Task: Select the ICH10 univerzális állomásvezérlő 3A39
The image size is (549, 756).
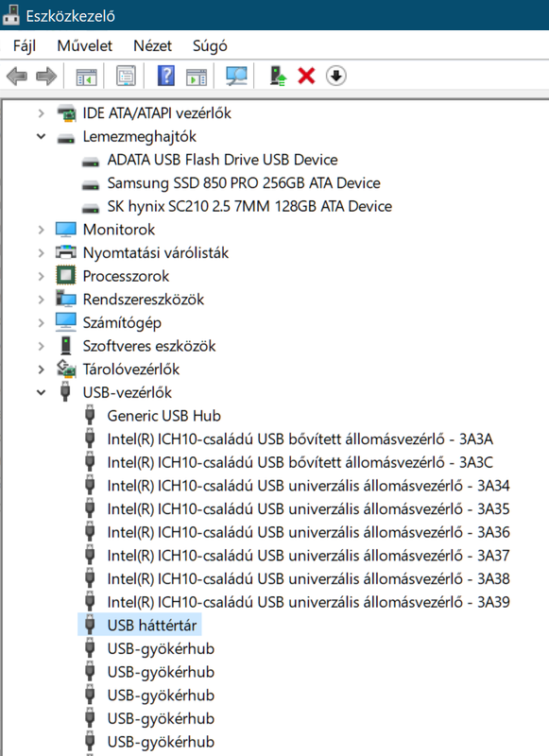Action: coord(308,602)
